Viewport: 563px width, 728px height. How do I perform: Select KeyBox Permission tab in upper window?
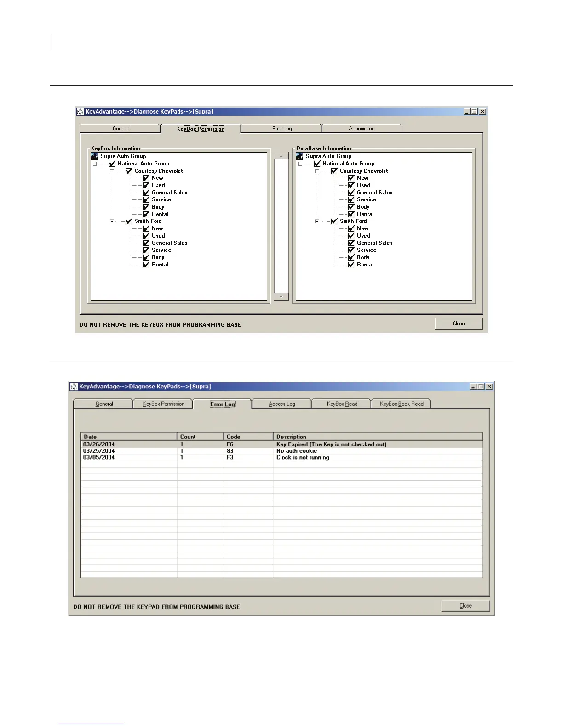click(201, 129)
